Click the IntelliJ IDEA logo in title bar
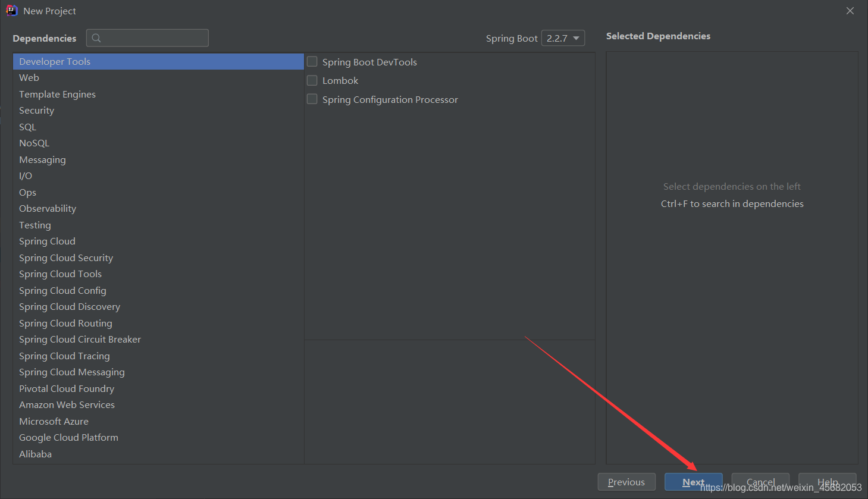868x499 pixels. click(11, 11)
